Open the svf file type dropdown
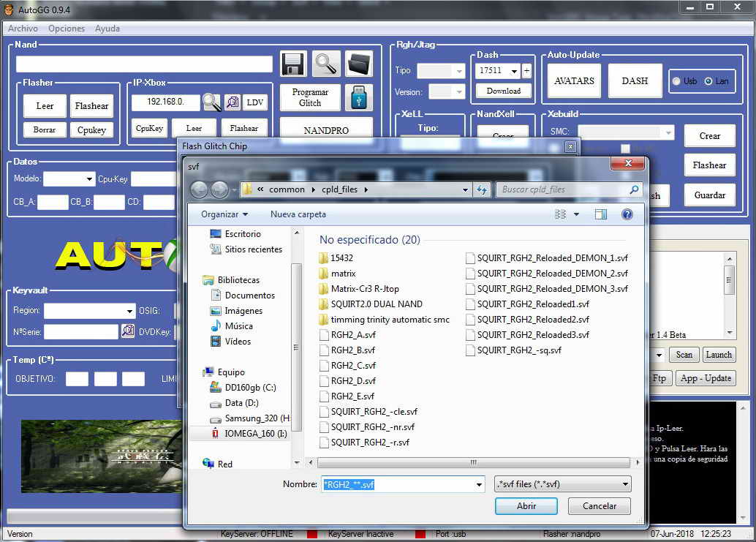756x542 pixels. [563, 484]
